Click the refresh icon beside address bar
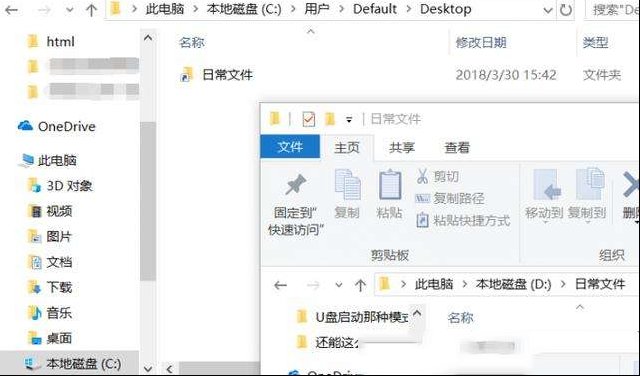640x376 pixels. click(566, 10)
